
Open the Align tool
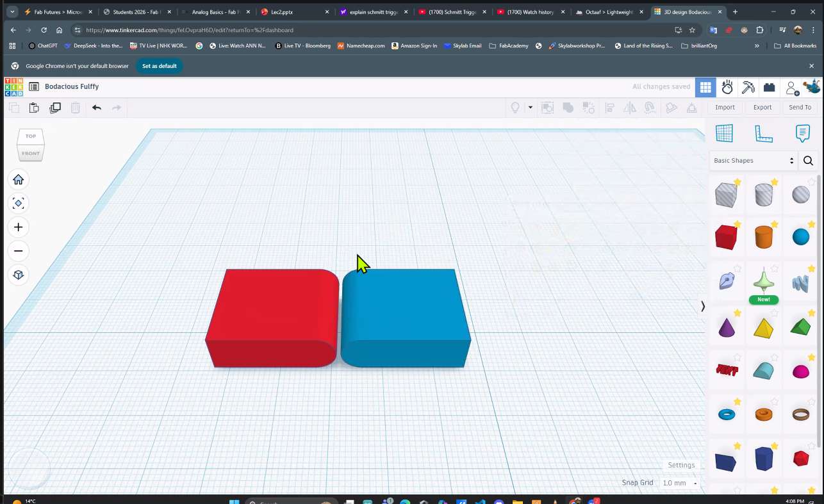[610, 108]
